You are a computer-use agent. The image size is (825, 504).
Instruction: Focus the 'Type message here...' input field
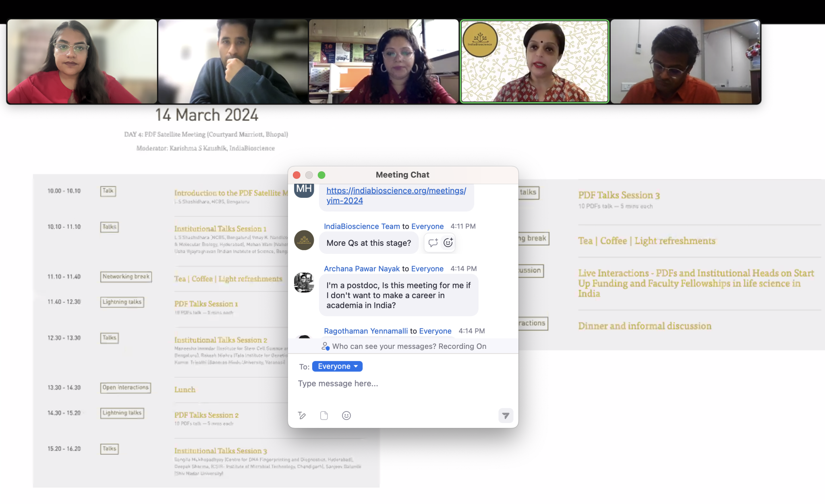[403, 384]
